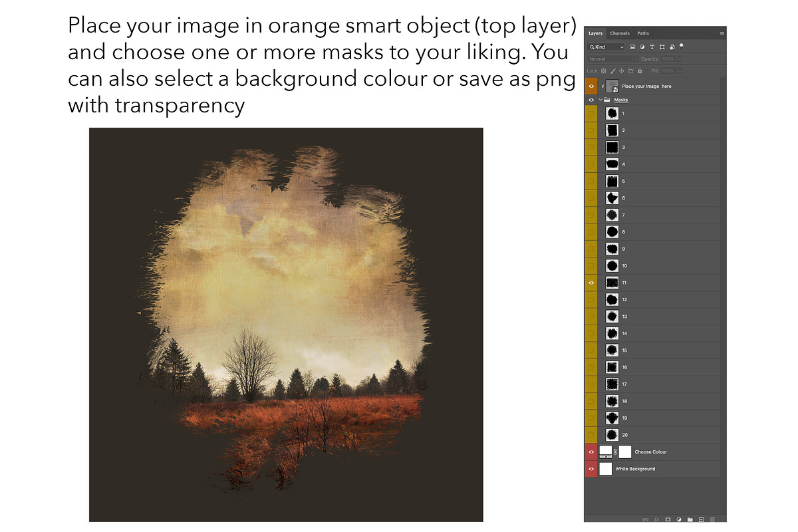Collapse the Masks group
This screenshot has width=798, height=532.
pos(600,100)
